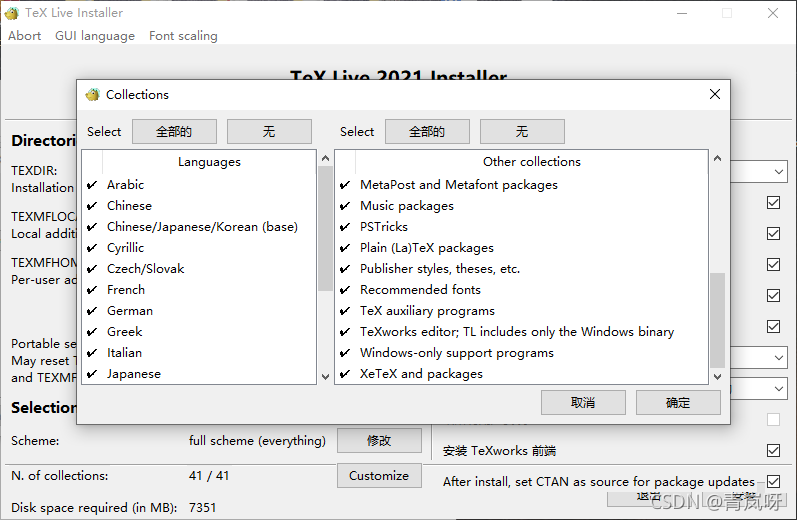Toggle TeX auxiliary programs checkmark
The width and height of the screenshot is (797, 520).
(x=345, y=311)
